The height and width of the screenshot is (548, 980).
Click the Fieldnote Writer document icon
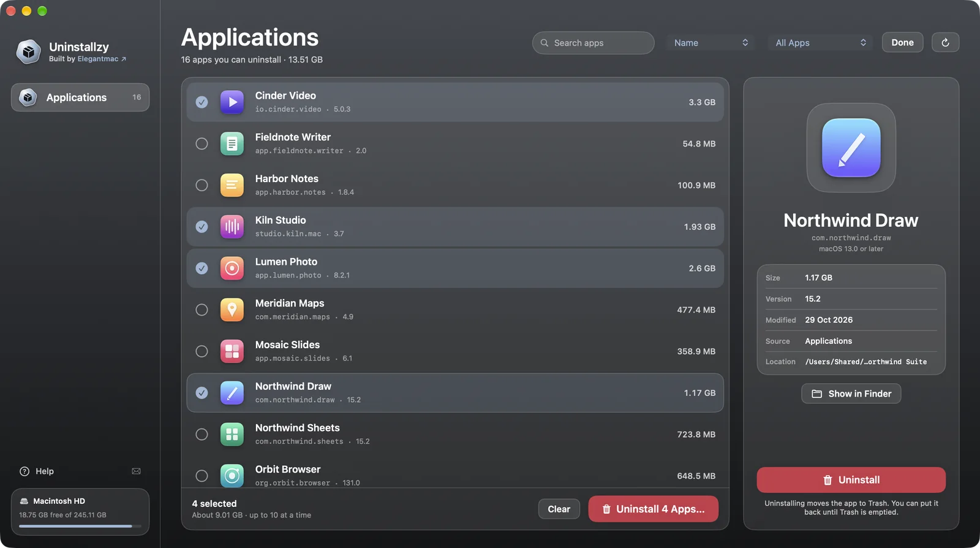click(232, 144)
